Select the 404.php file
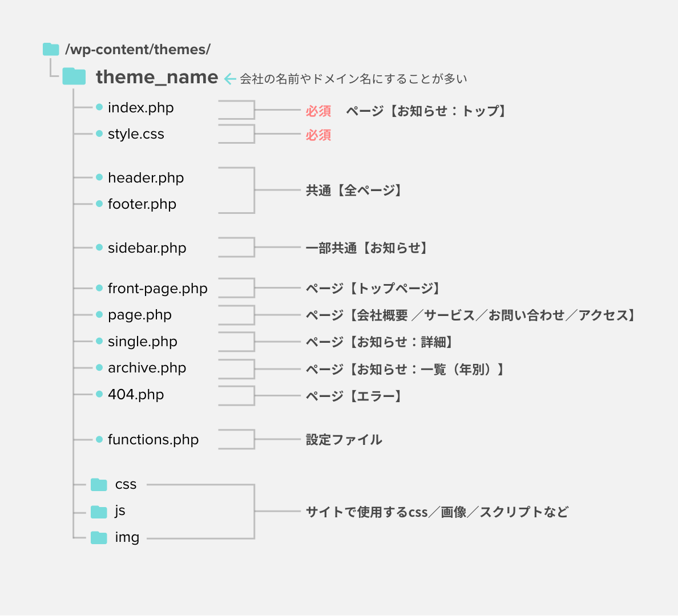The width and height of the screenshot is (678, 616). click(x=136, y=395)
